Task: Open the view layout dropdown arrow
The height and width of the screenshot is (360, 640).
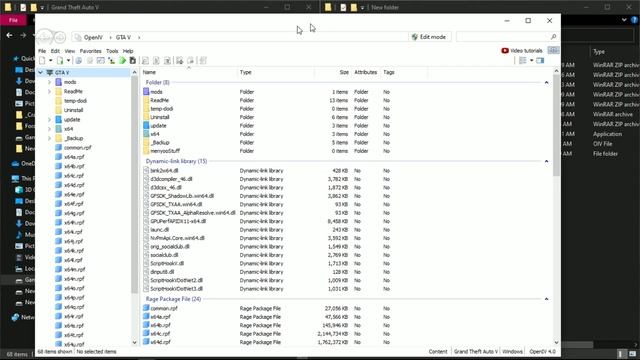Action: tap(531, 60)
